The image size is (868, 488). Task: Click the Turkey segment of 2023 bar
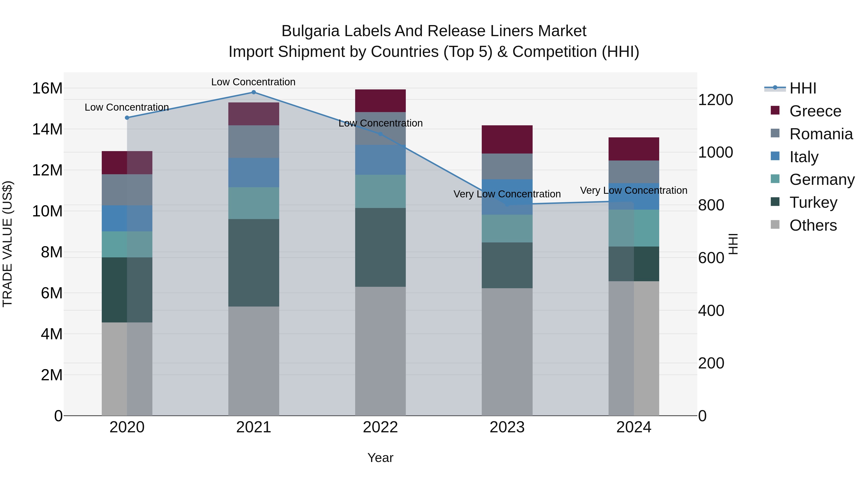(507, 265)
